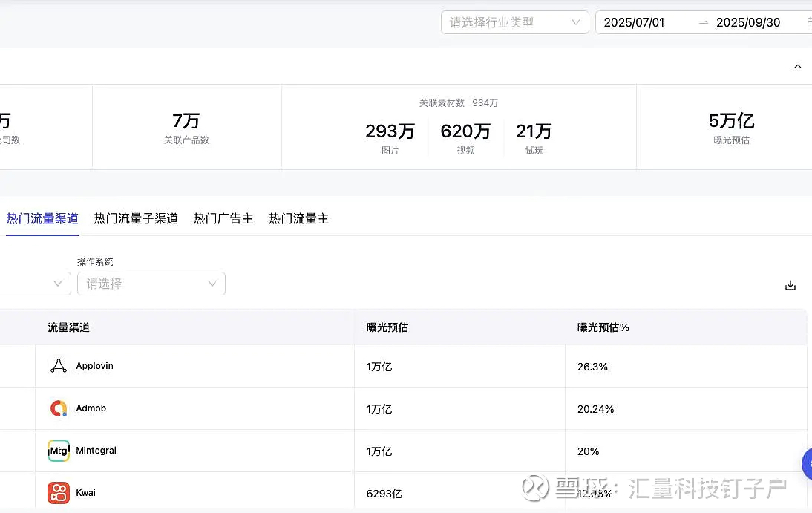
Task: Click the 7万 关联产品数 statistic
Action: pos(186,128)
